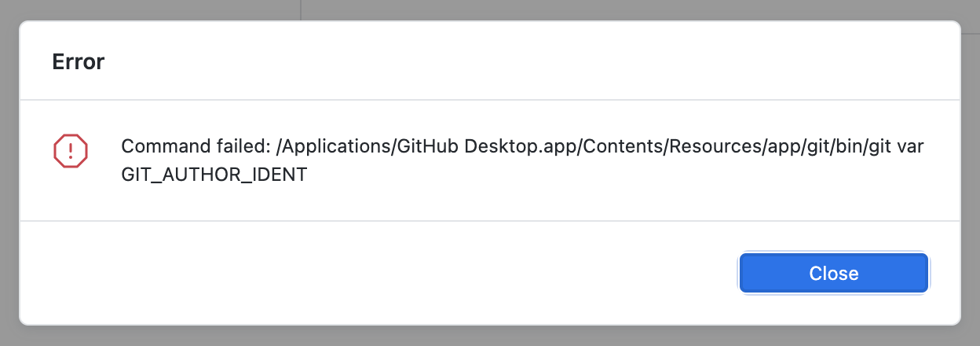Screen dimensions: 980x346
Task: Click "git var" ending the first message line
Action: click(x=887, y=147)
